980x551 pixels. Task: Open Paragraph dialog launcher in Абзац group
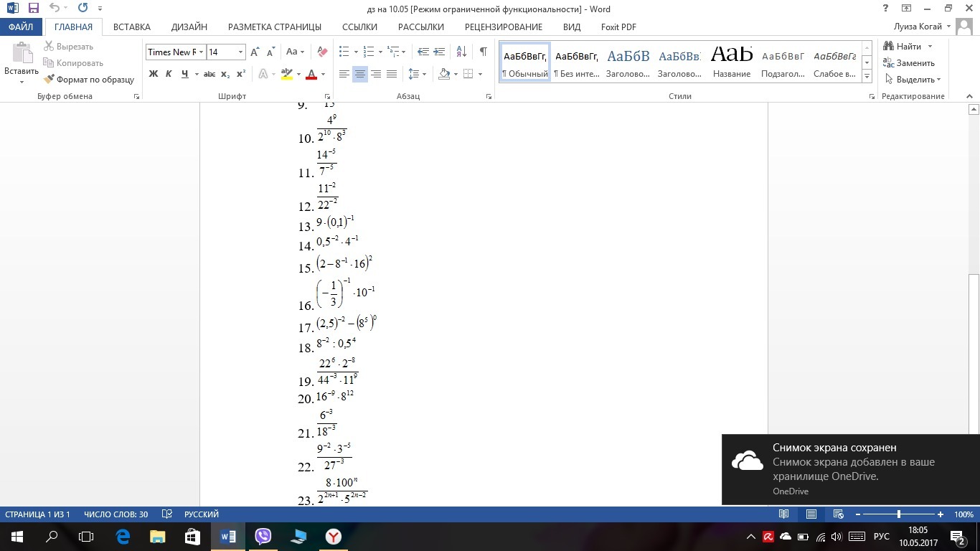[489, 96]
